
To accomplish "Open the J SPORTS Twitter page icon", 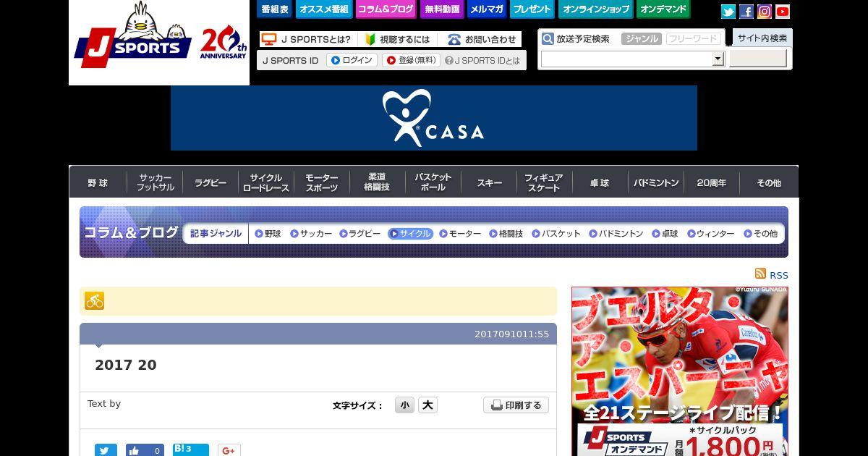I will pos(728,12).
